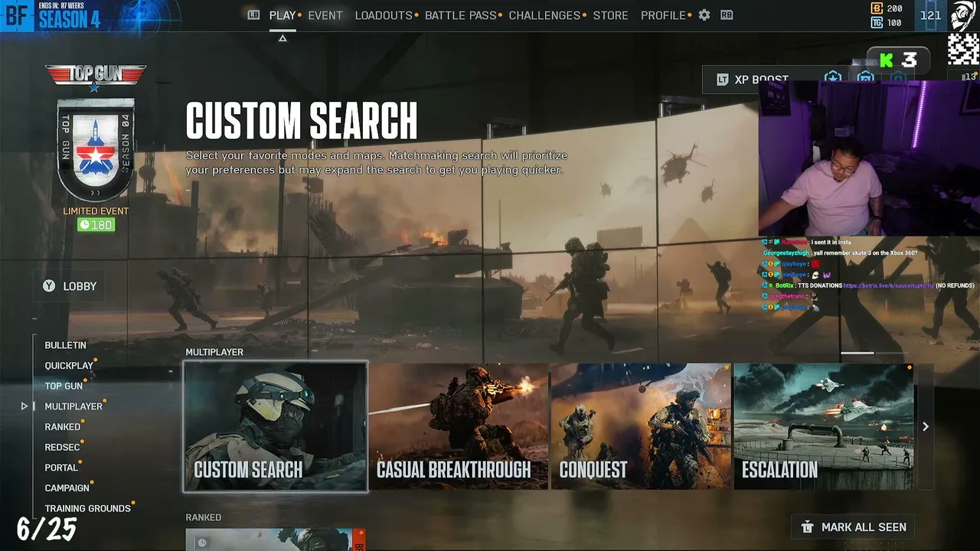This screenshot has height=551, width=980.
Task: Click the 6/25 counter text
Action: pos(47,528)
